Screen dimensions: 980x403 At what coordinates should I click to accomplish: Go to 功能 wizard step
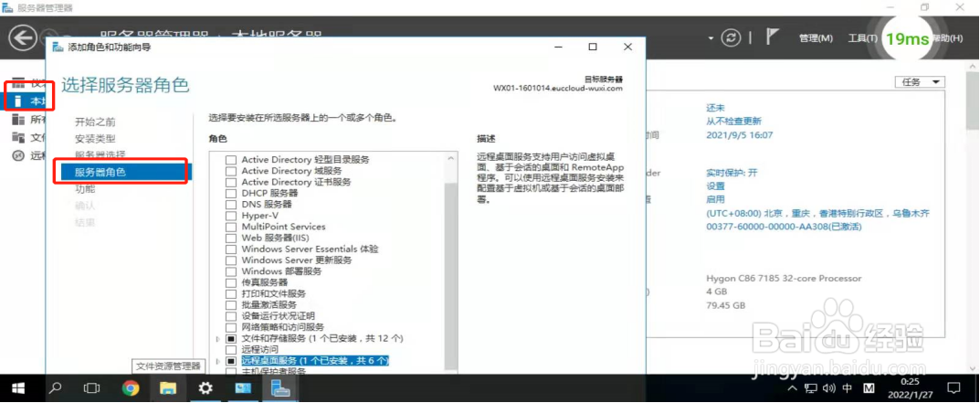click(85, 189)
